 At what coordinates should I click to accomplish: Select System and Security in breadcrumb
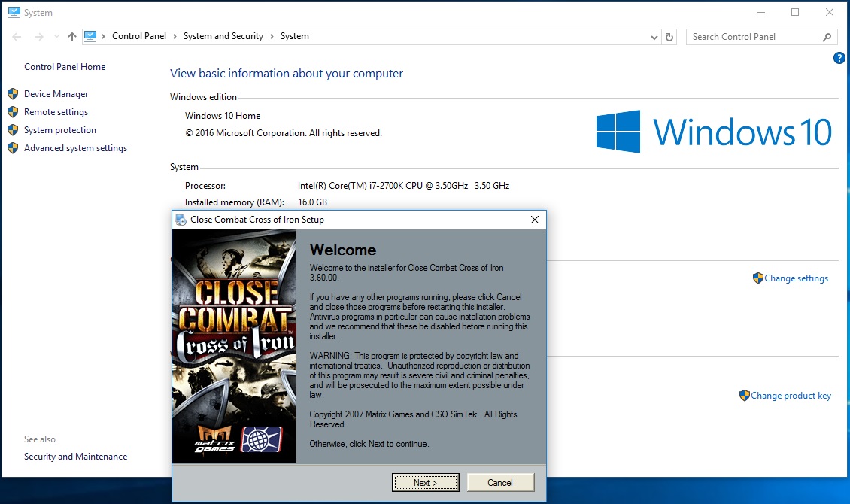(x=223, y=36)
